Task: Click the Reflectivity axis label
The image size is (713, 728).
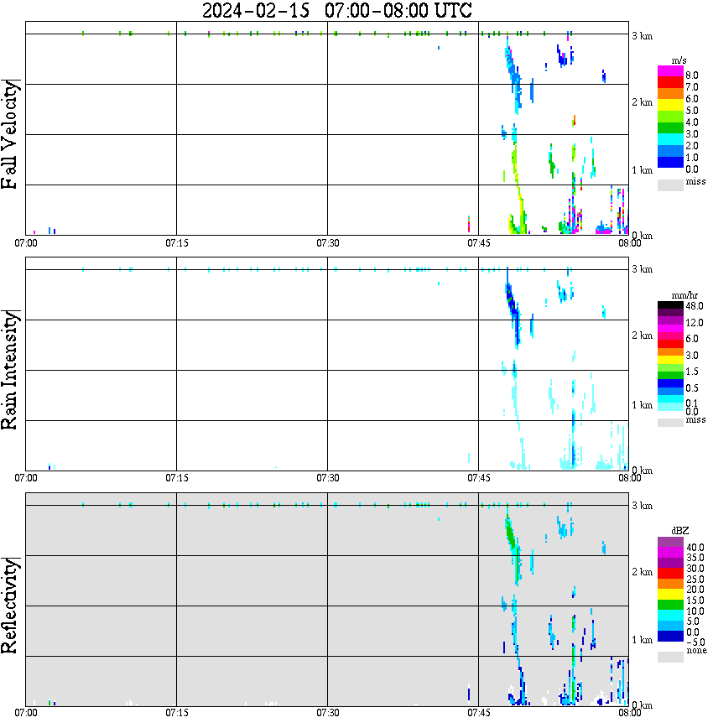Action: pyautogui.click(x=9, y=606)
